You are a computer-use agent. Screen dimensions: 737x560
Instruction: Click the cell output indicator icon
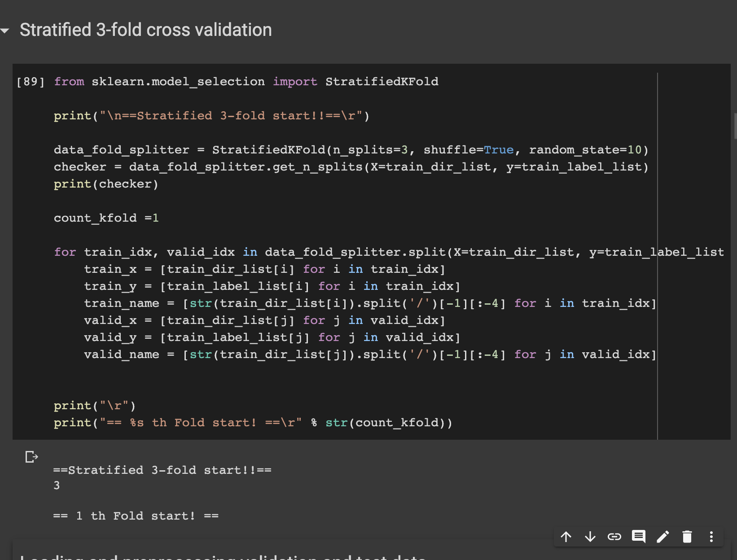(x=31, y=457)
